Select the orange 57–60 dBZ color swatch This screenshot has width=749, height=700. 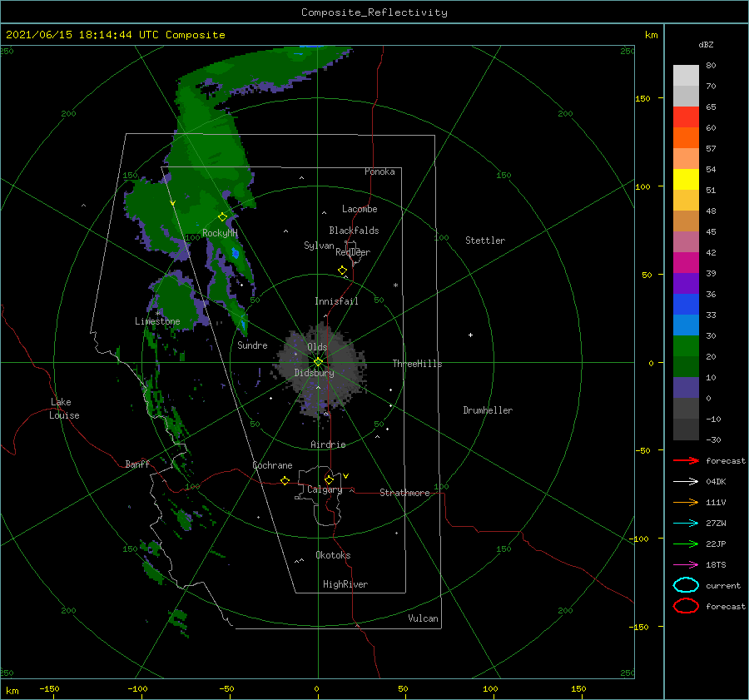[x=686, y=138]
